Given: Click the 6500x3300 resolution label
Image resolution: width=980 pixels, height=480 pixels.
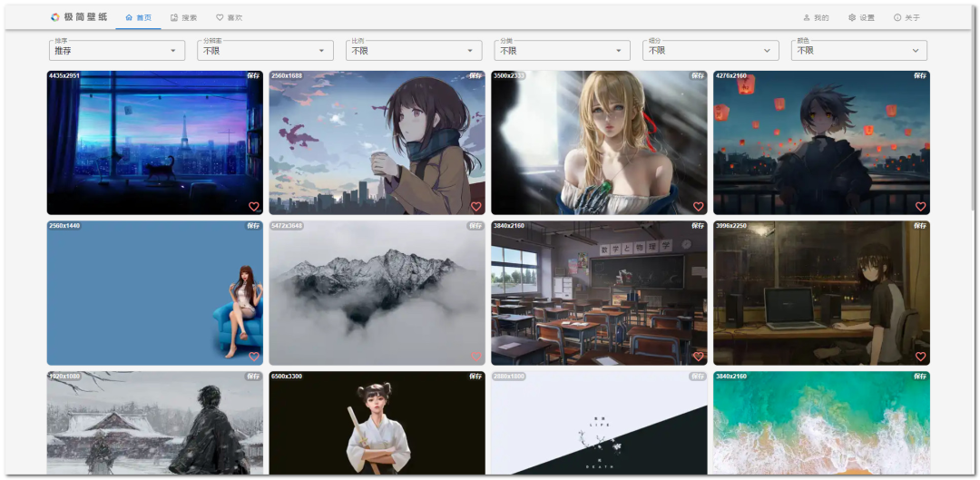Looking at the screenshot, I should [x=287, y=377].
